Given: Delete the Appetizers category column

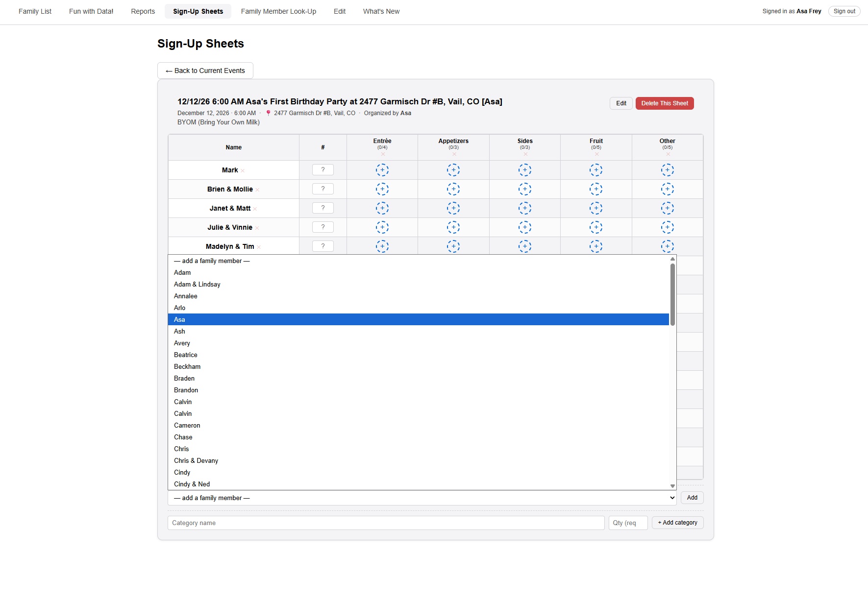Looking at the screenshot, I should [454, 154].
